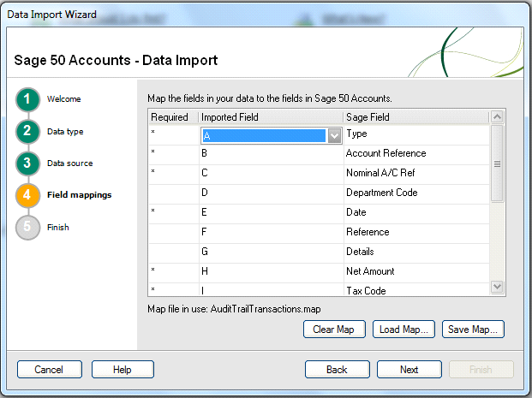
Task: Click the grey step 5 Finish icon
Action: point(27,228)
